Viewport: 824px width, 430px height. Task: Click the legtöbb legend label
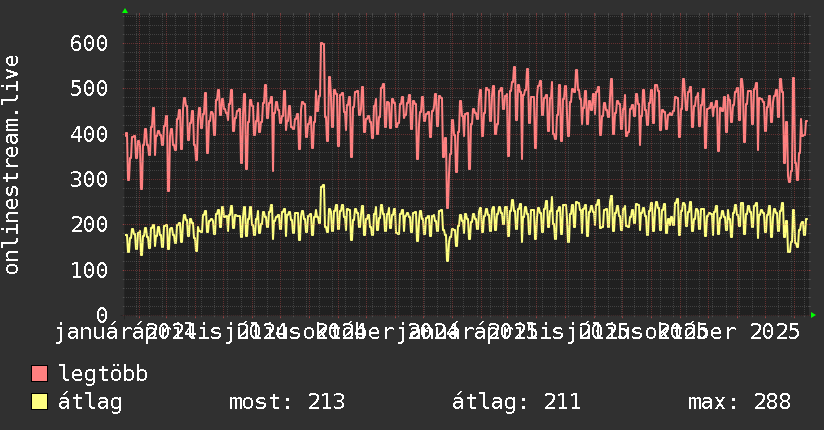tap(103, 373)
